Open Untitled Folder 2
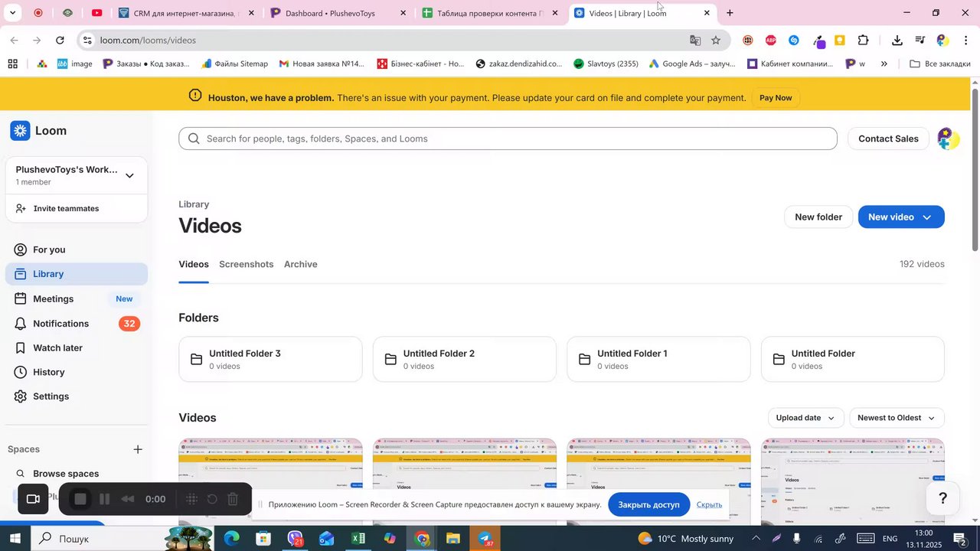 (465, 359)
